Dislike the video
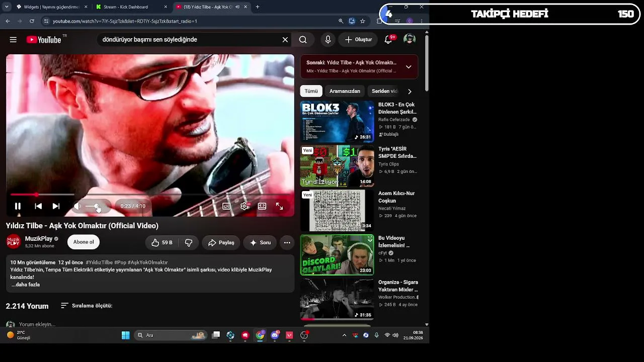Screen dimensions: 644x362 click(189, 242)
